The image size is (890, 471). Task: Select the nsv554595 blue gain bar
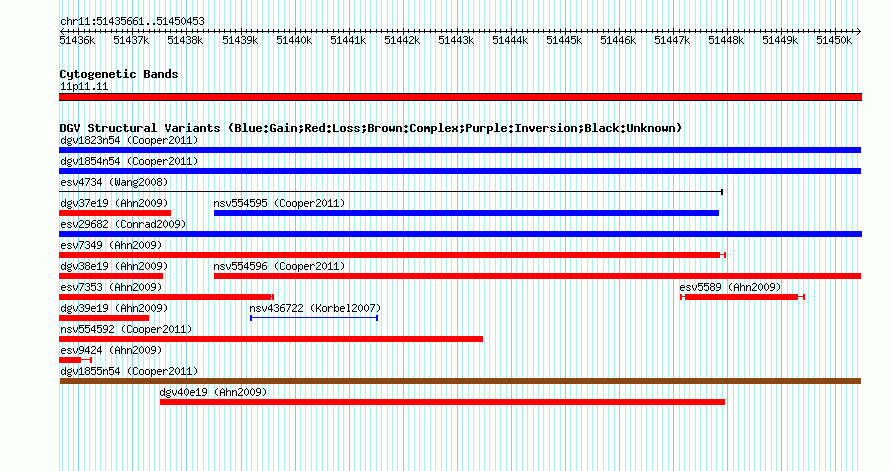point(467,213)
